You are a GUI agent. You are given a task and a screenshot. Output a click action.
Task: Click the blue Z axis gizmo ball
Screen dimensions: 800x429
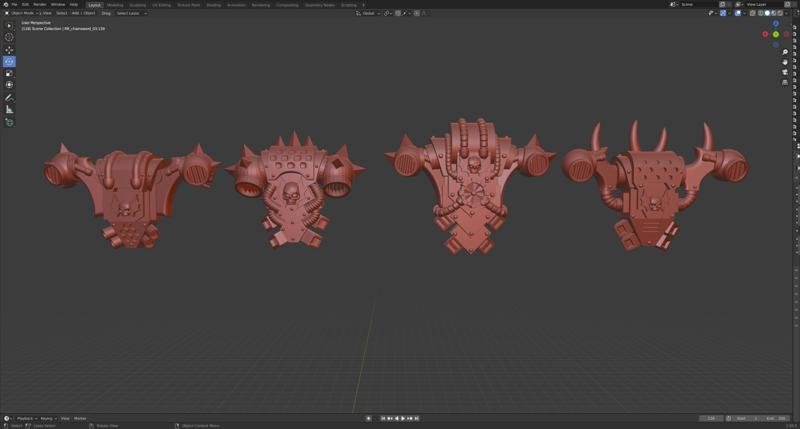(776, 23)
